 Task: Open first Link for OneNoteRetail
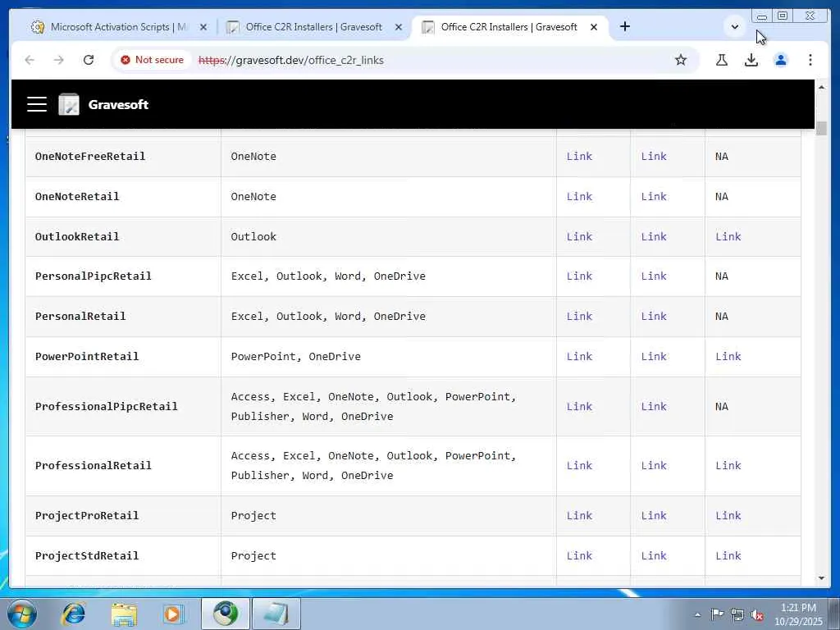(579, 197)
